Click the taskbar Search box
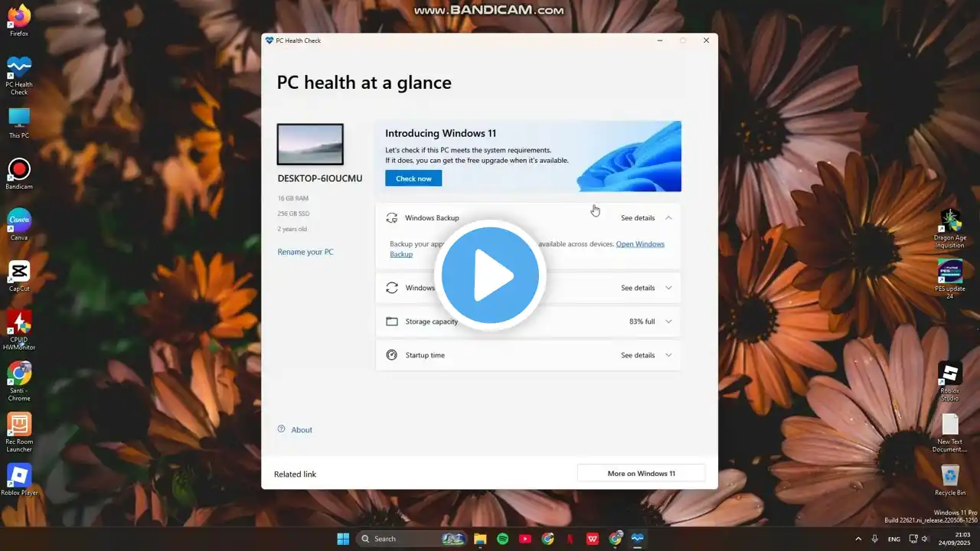The image size is (980, 551). 412,539
